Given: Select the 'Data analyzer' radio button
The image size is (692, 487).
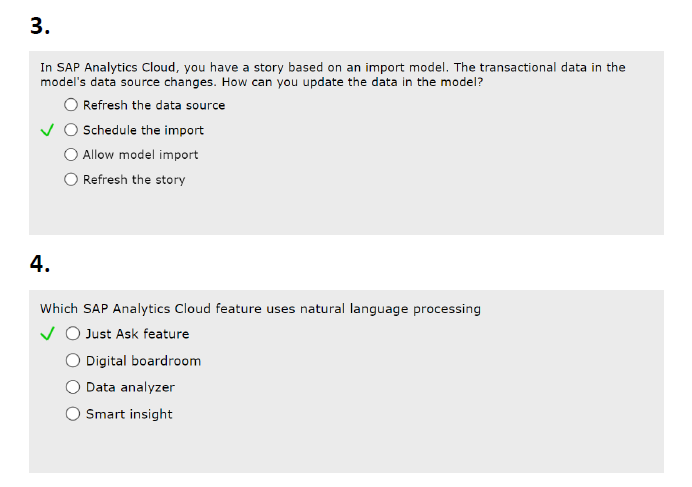Looking at the screenshot, I should (x=73, y=387).
